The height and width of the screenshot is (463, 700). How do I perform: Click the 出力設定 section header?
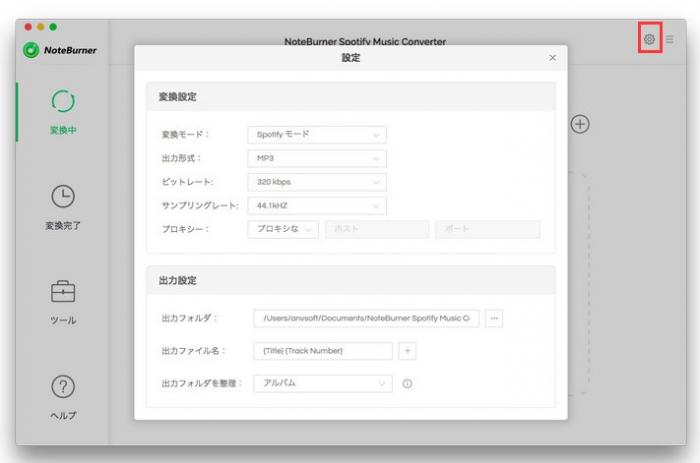[351, 280]
